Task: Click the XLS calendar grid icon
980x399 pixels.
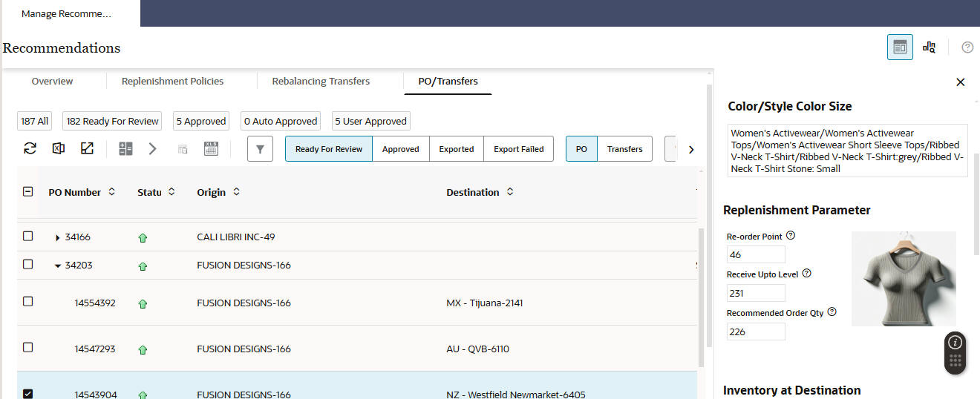Action: pyautogui.click(x=211, y=148)
